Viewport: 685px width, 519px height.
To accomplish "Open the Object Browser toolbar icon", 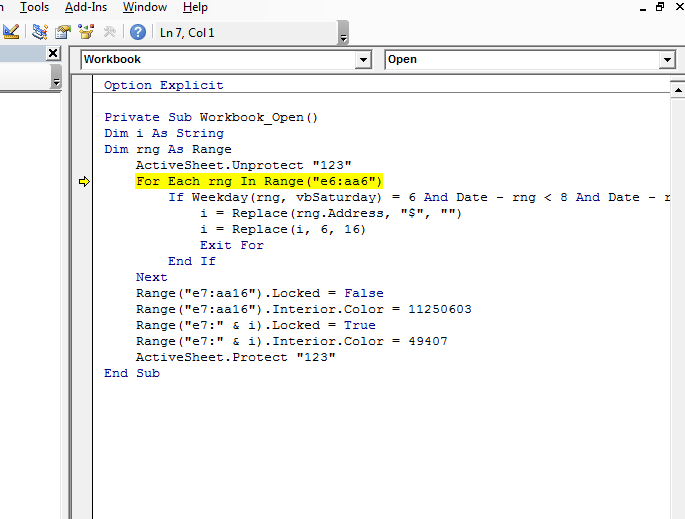I will point(86,32).
